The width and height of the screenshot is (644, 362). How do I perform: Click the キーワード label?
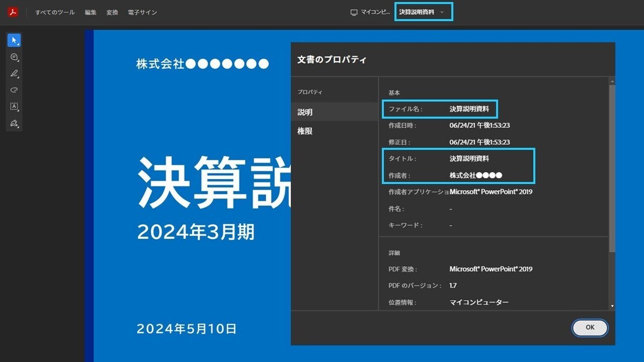tap(405, 225)
